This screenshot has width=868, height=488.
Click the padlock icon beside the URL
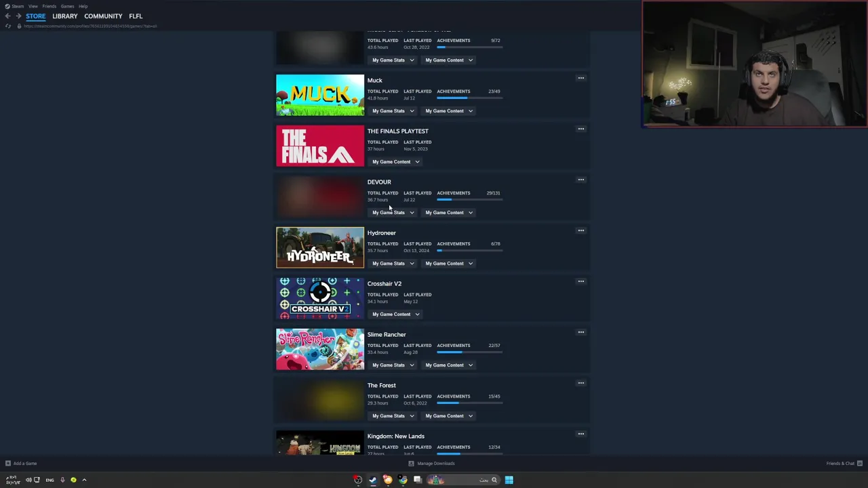point(19,26)
